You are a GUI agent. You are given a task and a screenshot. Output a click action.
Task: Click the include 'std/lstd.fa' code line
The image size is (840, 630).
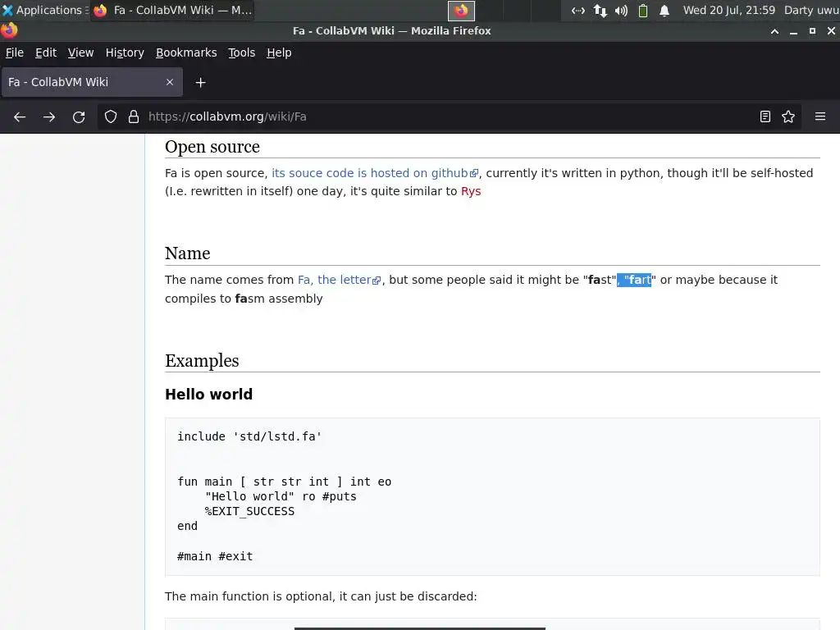tap(249, 436)
